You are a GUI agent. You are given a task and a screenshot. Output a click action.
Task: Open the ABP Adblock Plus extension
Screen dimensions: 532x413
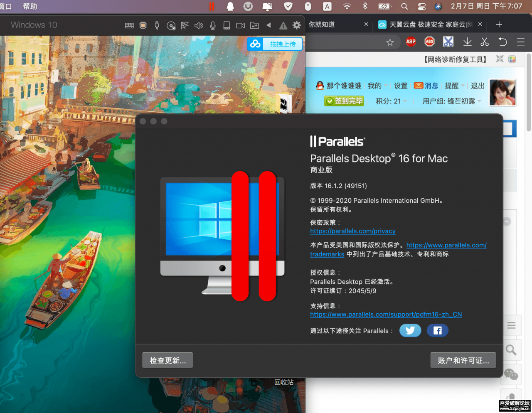coord(411,42)
